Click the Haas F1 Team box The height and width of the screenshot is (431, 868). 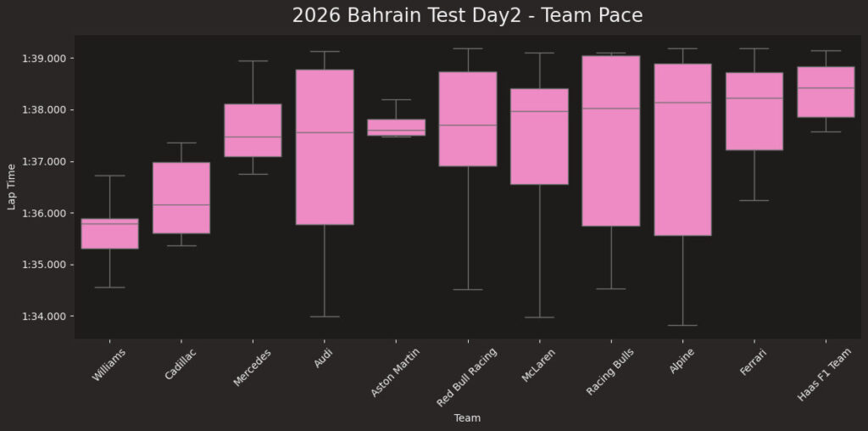(x=826, y=92)
